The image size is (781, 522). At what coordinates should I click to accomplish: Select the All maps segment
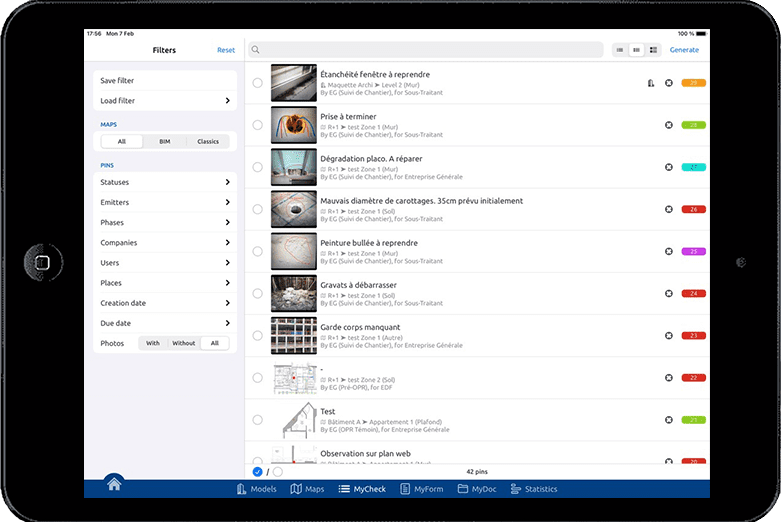(122, 141)
